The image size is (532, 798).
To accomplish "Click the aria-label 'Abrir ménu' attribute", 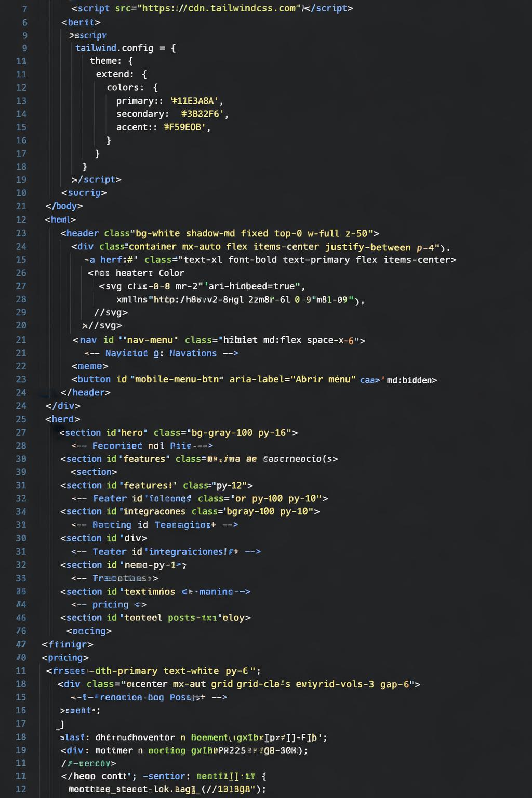I will point(292,379).
